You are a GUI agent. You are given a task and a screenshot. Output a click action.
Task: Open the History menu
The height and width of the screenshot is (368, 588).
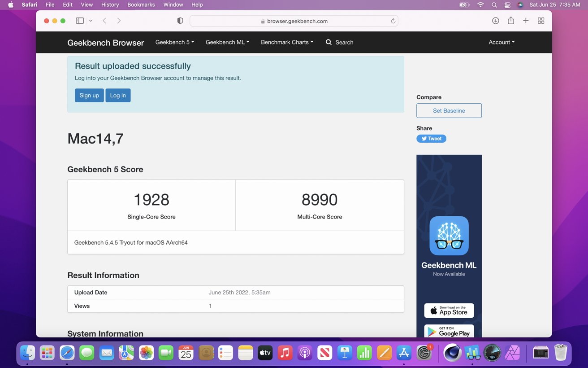click(110, 4)
